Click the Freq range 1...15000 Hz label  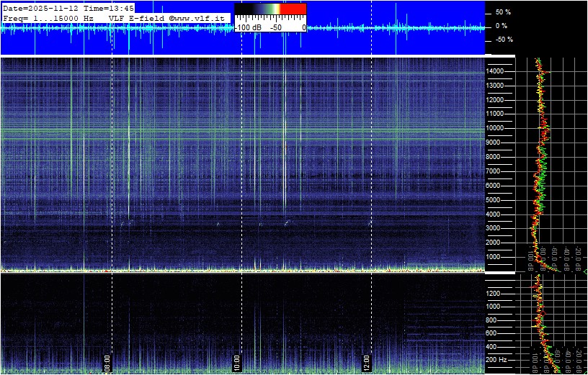(x=48, y=17)
